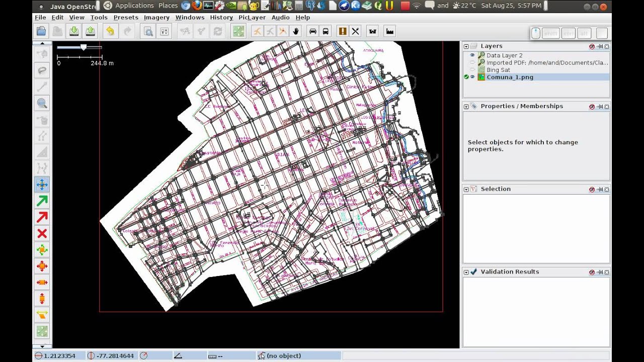Click the orange exclamation sign icon

point(343,31)
